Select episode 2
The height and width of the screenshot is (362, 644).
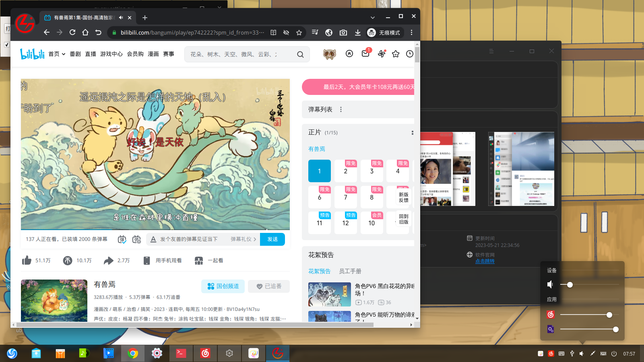[x=346, y=171]
